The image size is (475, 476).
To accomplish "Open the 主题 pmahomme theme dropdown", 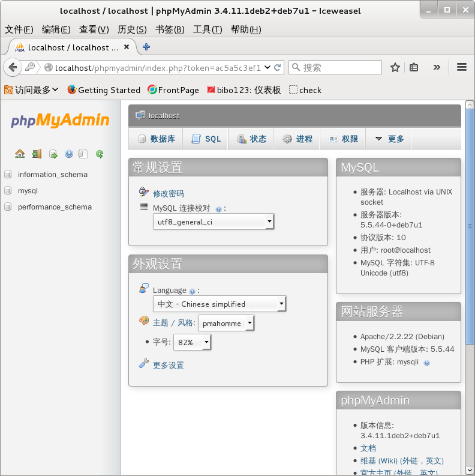I will pyautogui.click(x=226, y=324).
